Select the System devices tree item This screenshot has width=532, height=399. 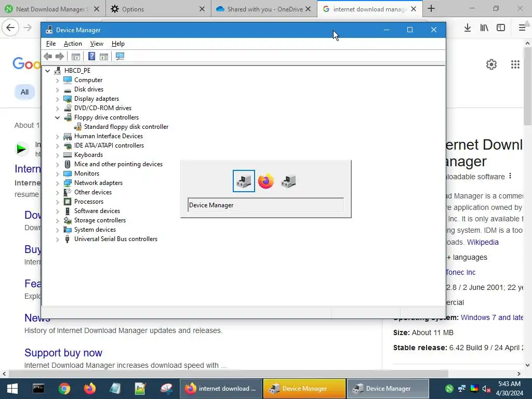95,230
